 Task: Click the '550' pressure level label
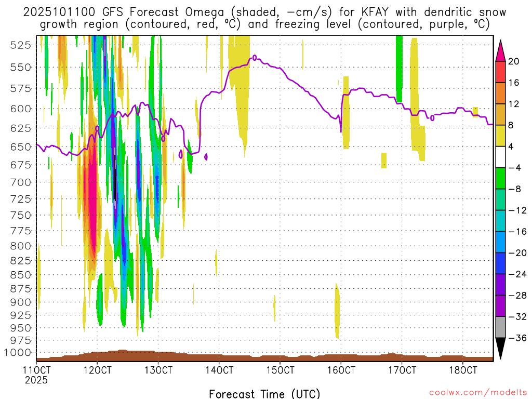tap(21, 67)
